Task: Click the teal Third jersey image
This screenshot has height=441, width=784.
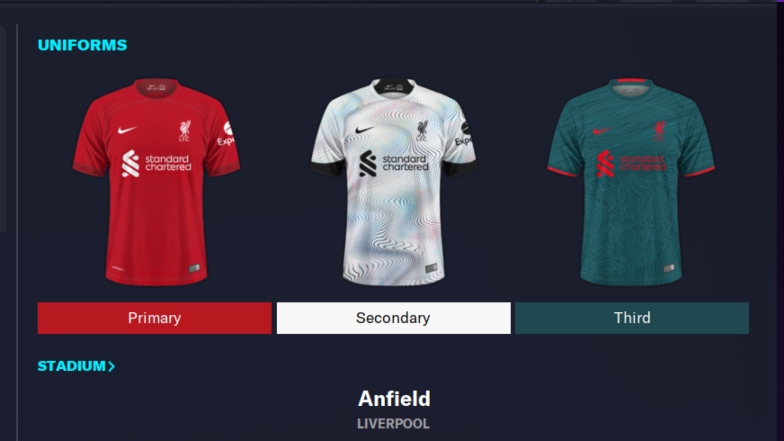Action: (630, 182)
